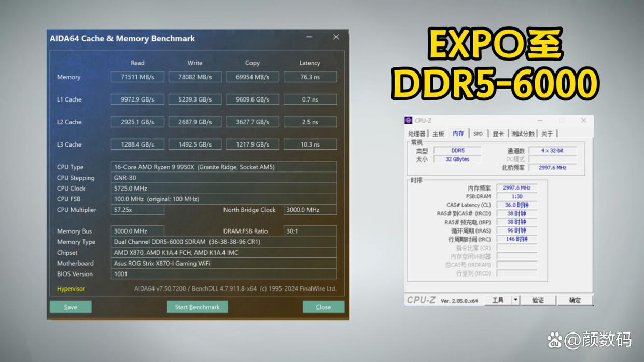Click L2 Cache Write value 2687.9 GB/s
The width and height of the screenshot is (644, 362).
coord(195,122)
